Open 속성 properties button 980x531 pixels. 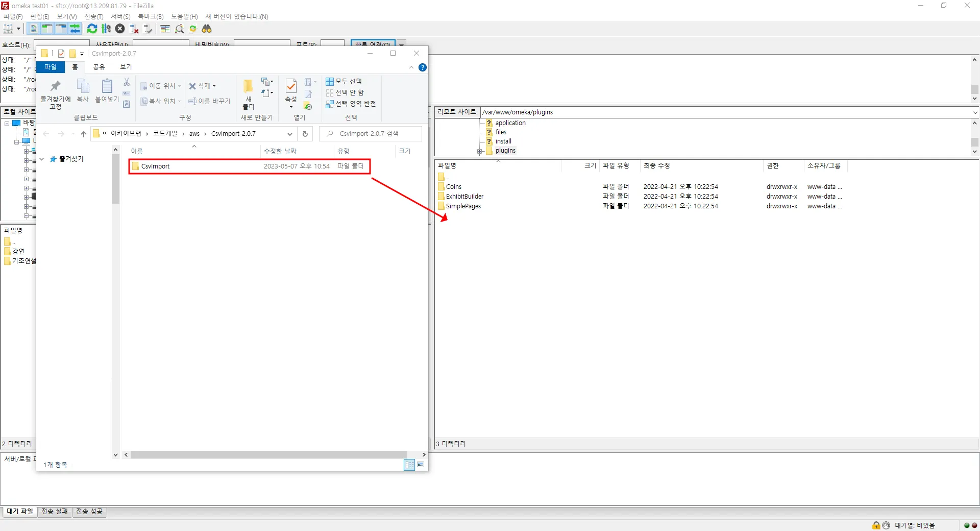[x=291, y=93]
